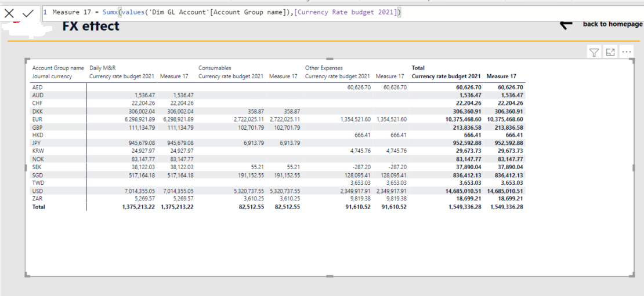The width and height of the screenshot is (644, 296).
Task: Select the USD row label
Action: (37, 191)
